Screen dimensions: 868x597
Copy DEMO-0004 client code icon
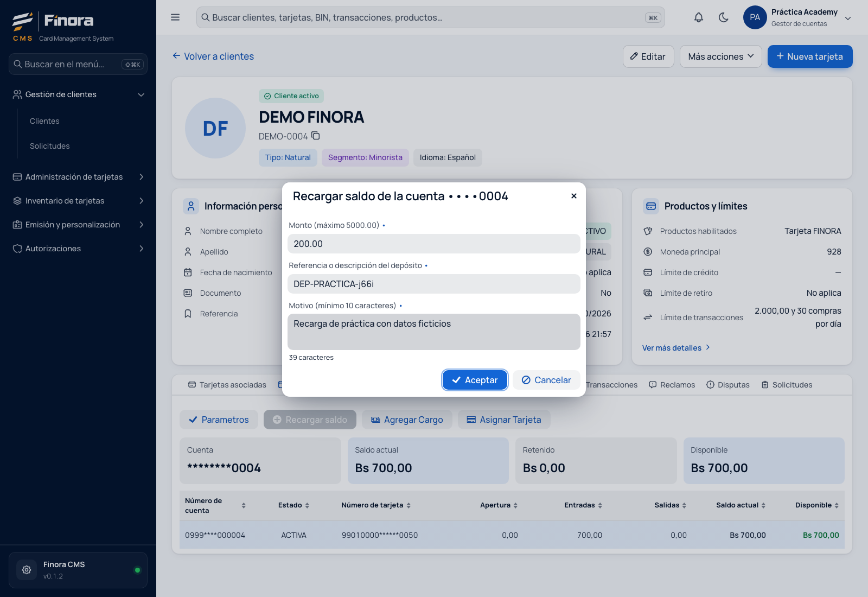point(316,136)
